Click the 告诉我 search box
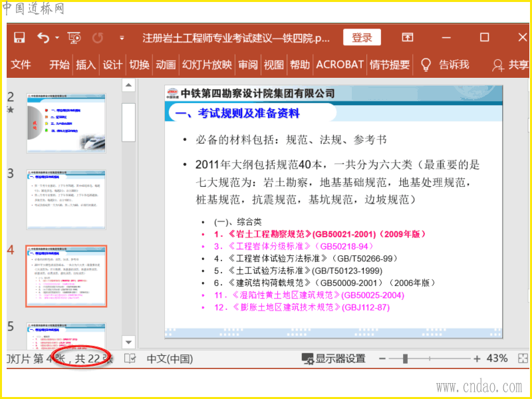 click(x=454, y=65)
